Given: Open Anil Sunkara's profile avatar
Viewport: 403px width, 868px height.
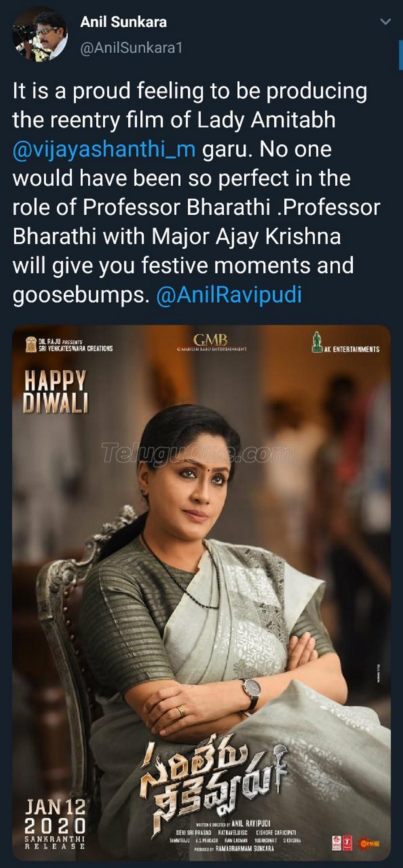Looking at the screenshot, I should click(x=39, y=35).
